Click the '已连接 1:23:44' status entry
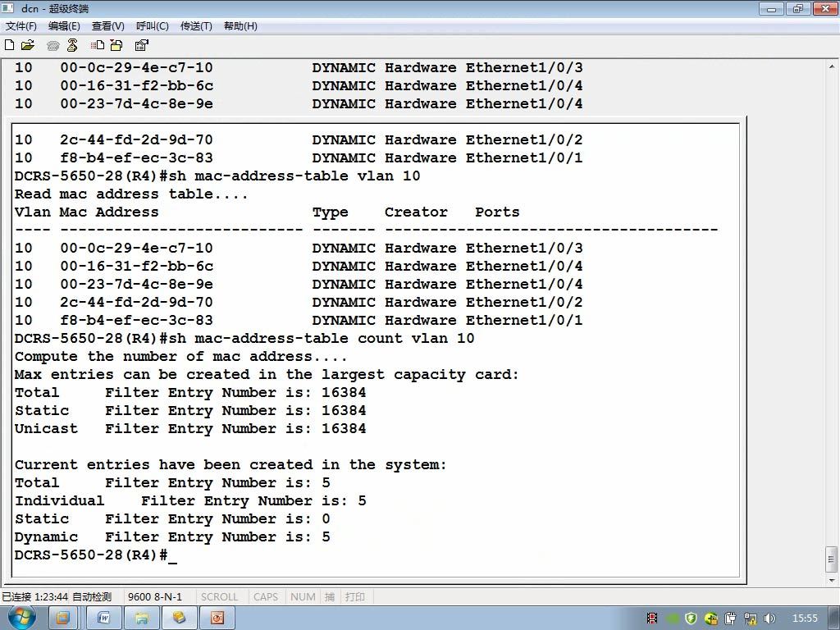This screenshot has width=840, height=630. pos(34,597)
